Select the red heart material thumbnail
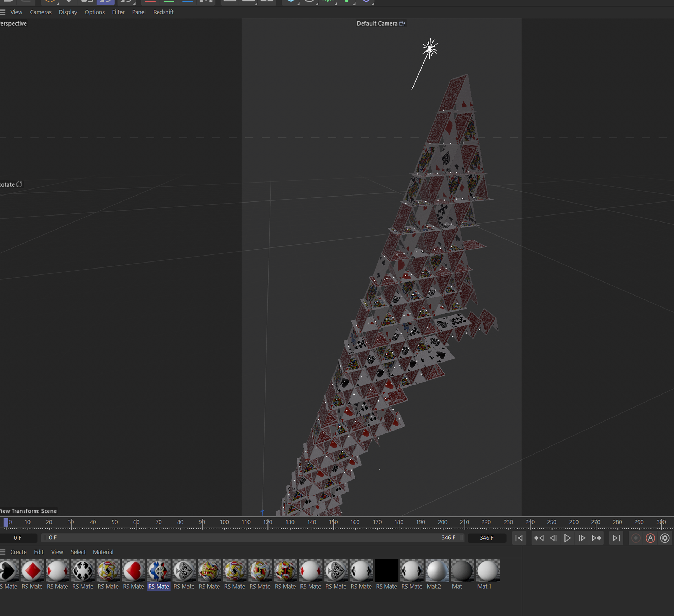The image size is (674, 616). [x=133, y=571]
